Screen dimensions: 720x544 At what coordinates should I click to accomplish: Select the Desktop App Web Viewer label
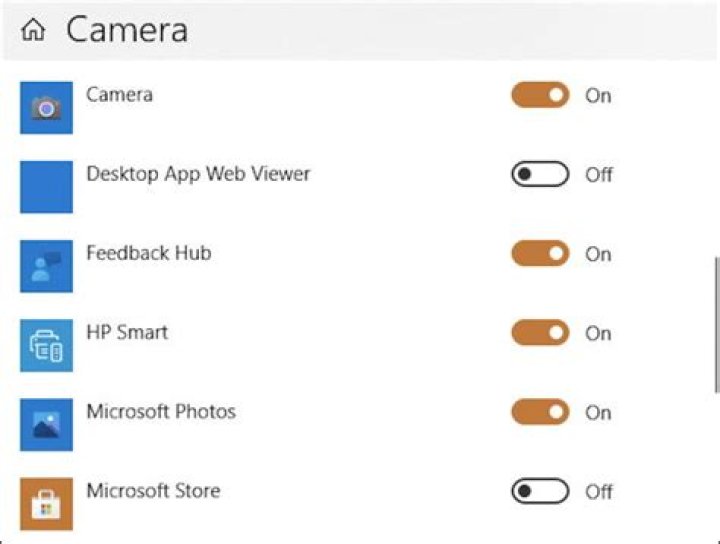tap(198, 173)
